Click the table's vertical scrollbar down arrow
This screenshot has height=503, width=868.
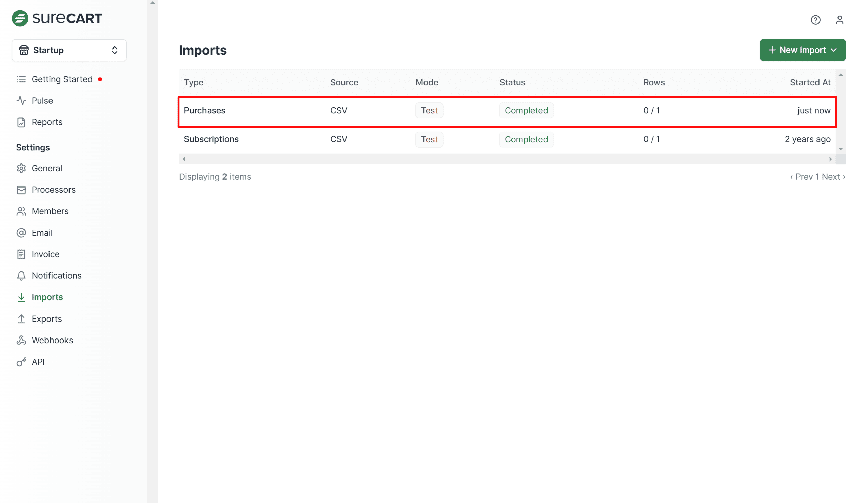[841, 149]
